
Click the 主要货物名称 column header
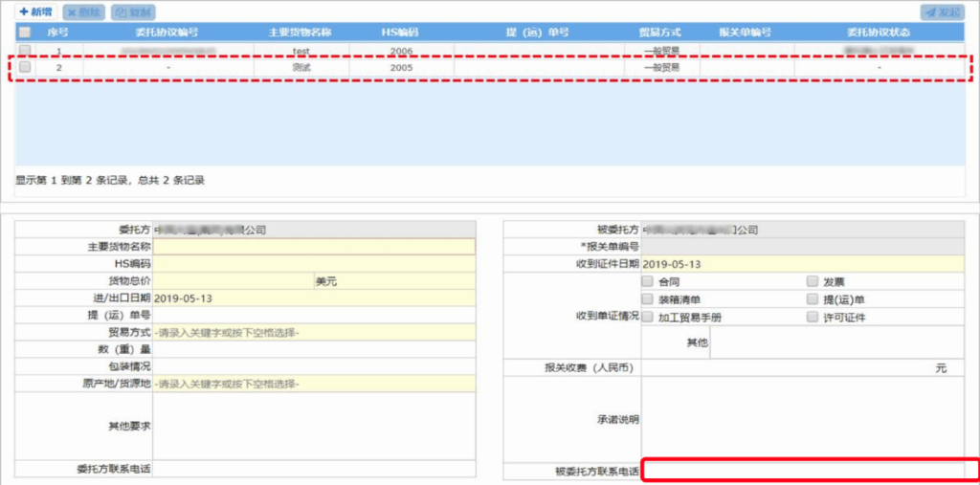(301, 33)
